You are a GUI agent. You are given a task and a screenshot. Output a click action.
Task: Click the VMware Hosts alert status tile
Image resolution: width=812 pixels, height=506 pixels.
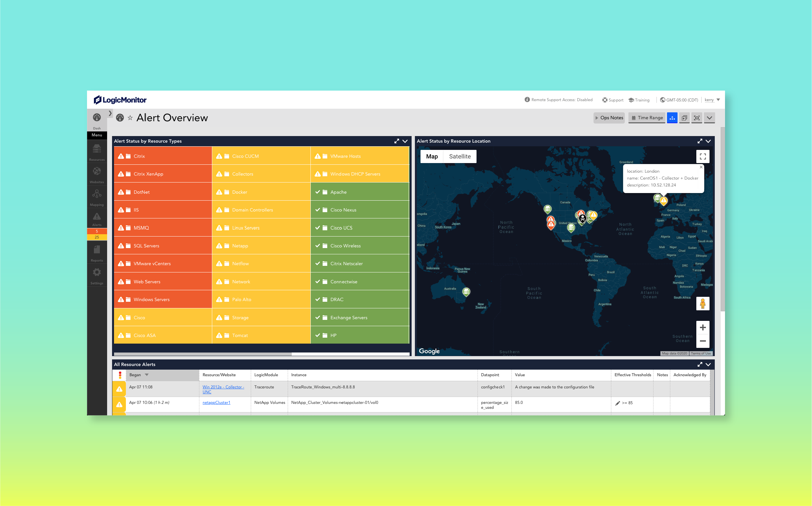coord(360,155)
